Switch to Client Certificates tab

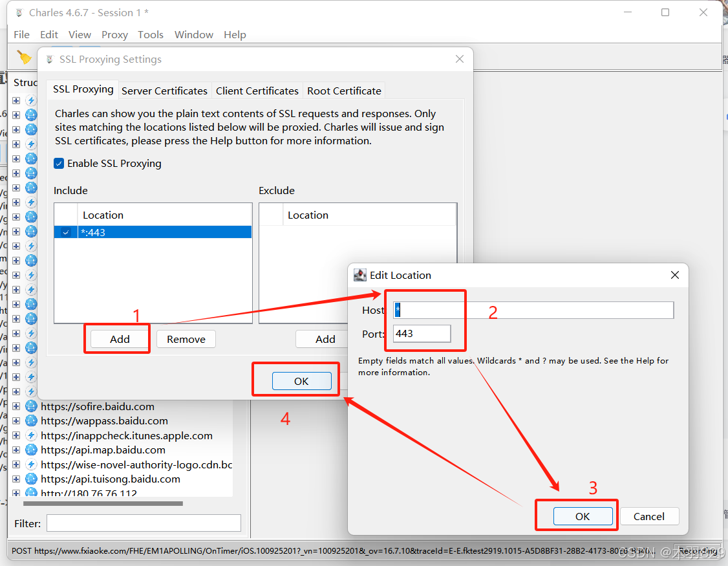point(257,91)
